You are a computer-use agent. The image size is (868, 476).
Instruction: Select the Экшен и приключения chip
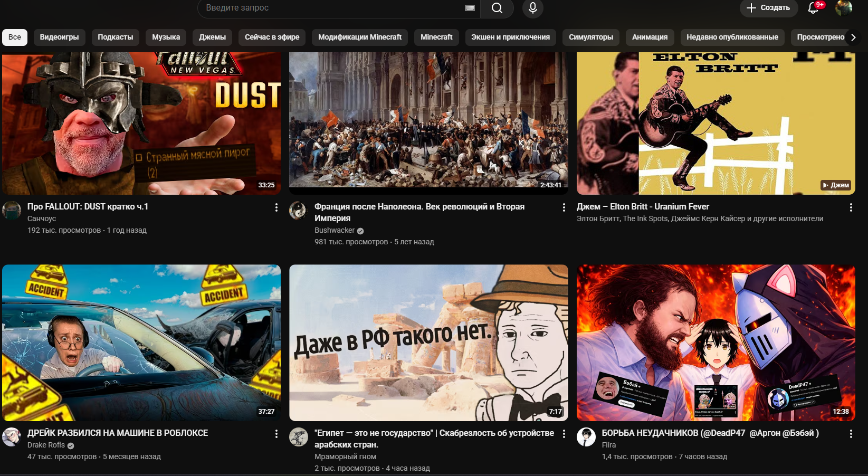[510, 37]
